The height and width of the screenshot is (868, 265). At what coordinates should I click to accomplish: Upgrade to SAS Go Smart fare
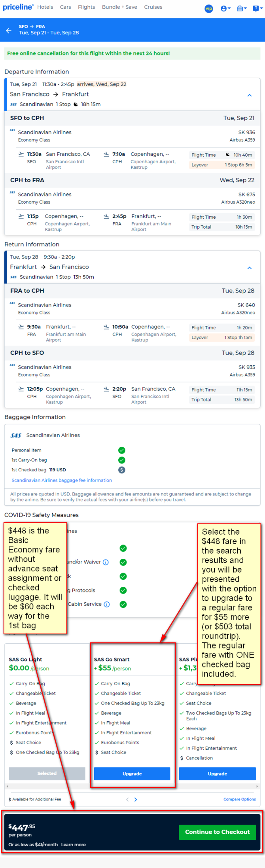(x=132, y=773)
